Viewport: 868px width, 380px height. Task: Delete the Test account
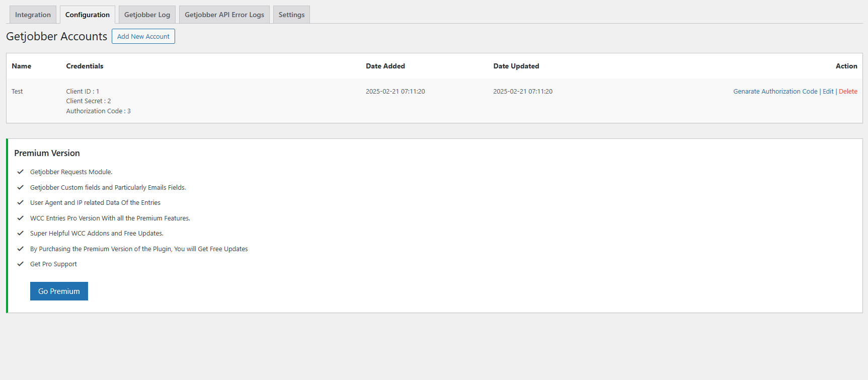pos(848,92)
